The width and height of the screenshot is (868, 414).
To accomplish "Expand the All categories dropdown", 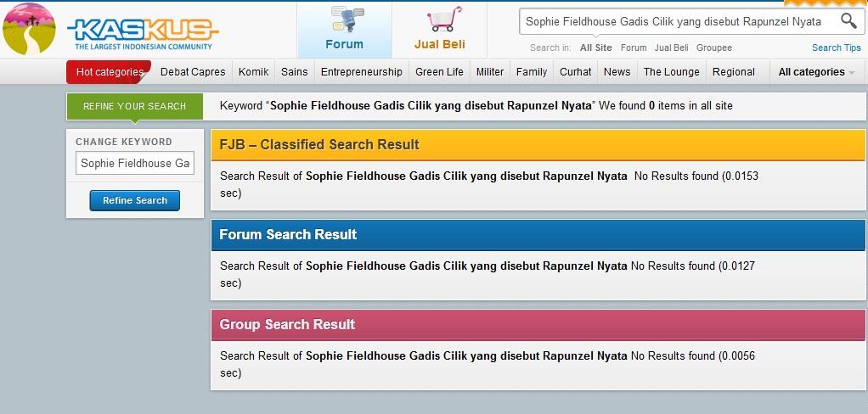I will [x=816, y=72].
